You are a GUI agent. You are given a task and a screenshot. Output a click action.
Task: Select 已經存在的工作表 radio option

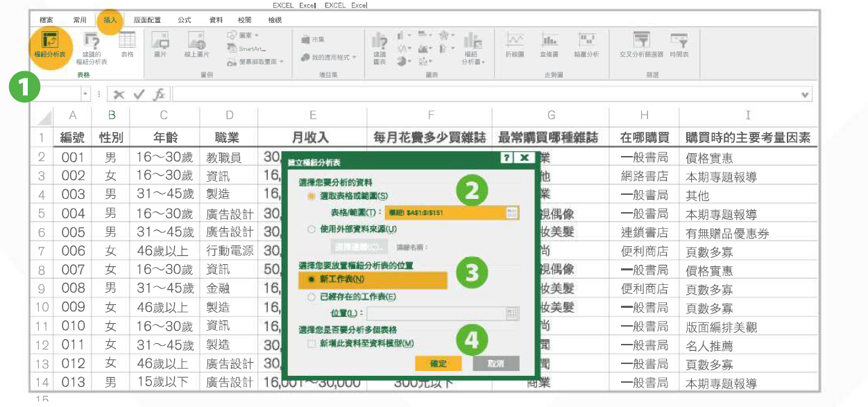point(311,297)
